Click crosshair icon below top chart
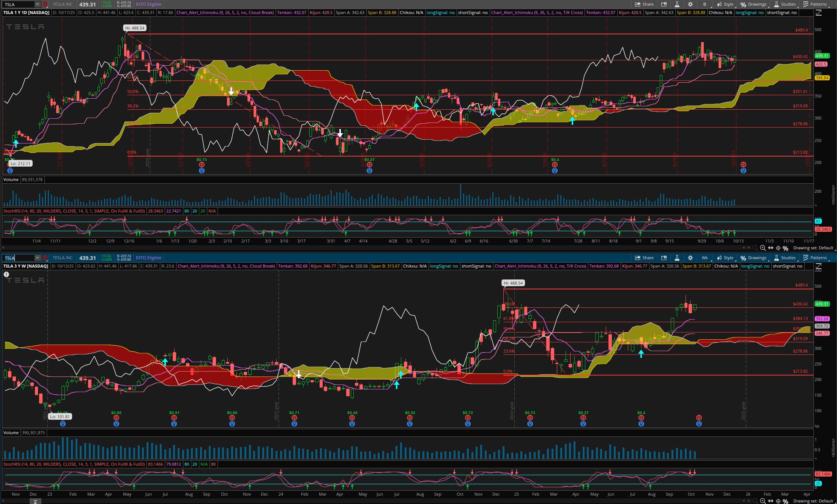The width and height of the screenshot is (837, 504). click(778, 248)
